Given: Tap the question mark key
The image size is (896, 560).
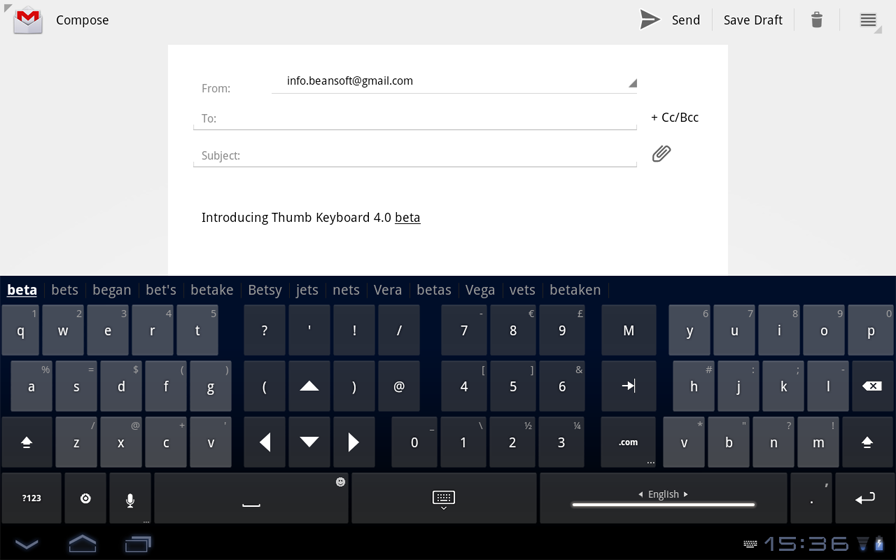Looking at the screenshot, I should 265,330.
